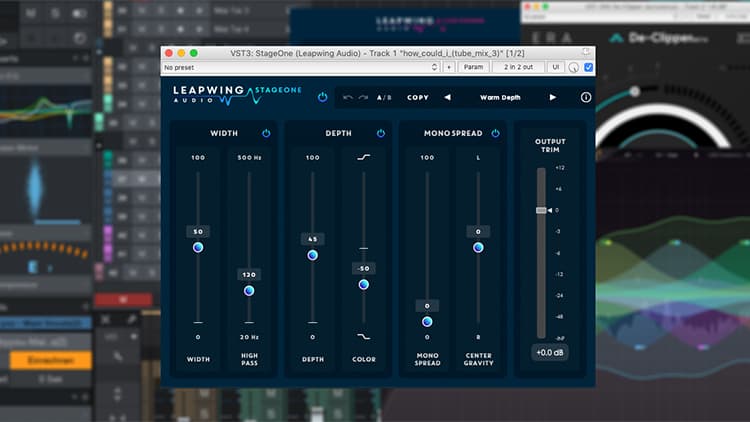
Task: Click the +0.0 dB output trim value field
Action: pos(550,353)
